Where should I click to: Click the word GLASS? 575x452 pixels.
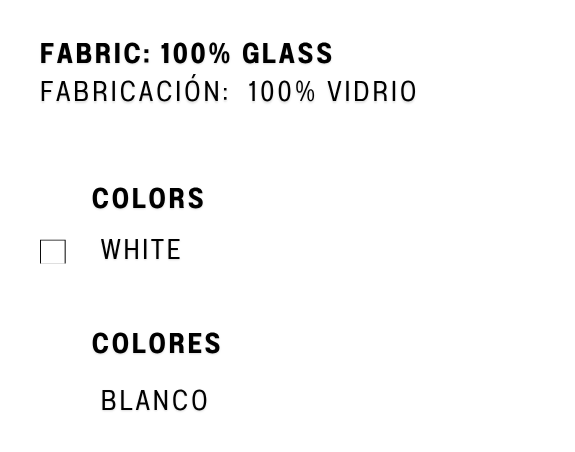287,54
